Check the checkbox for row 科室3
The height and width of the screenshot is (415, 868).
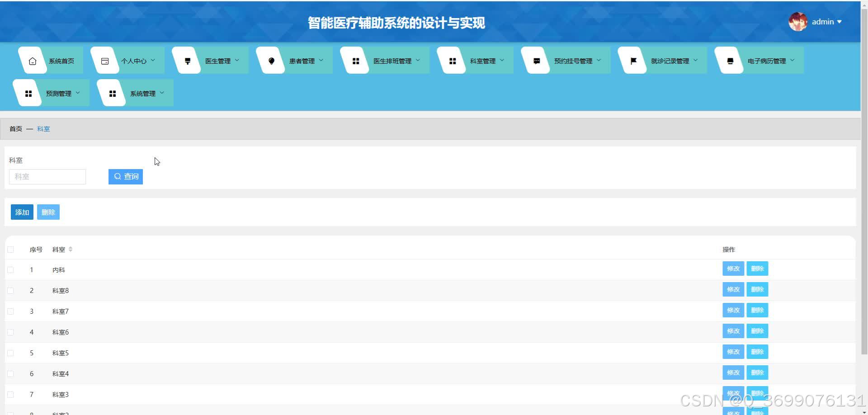(11, 395)
